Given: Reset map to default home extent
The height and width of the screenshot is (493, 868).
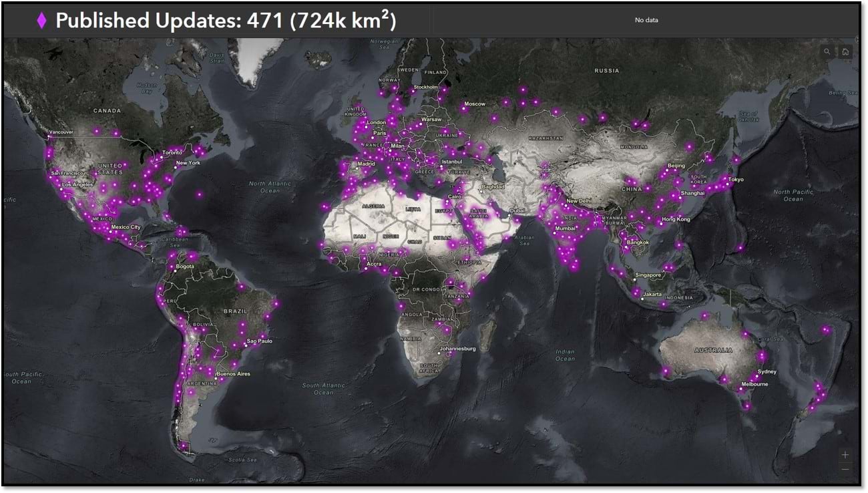Looking at the screenshot, I should coord(845,51).
